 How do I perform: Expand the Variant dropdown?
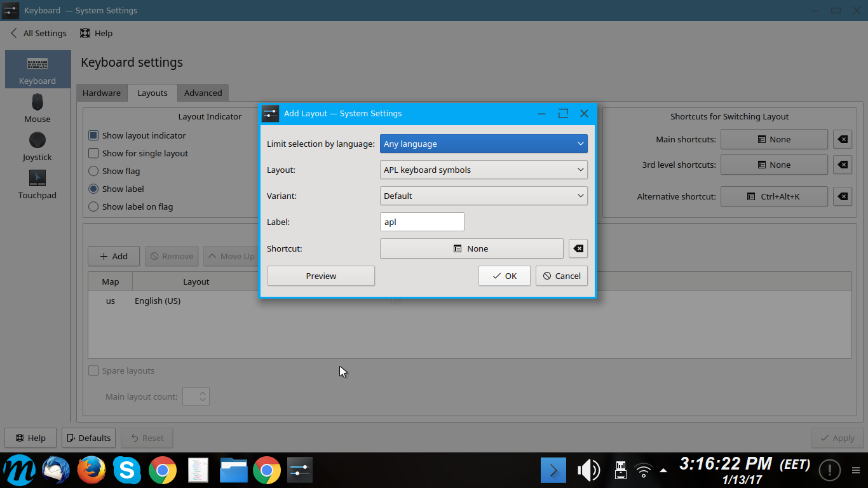coord(484,196)
